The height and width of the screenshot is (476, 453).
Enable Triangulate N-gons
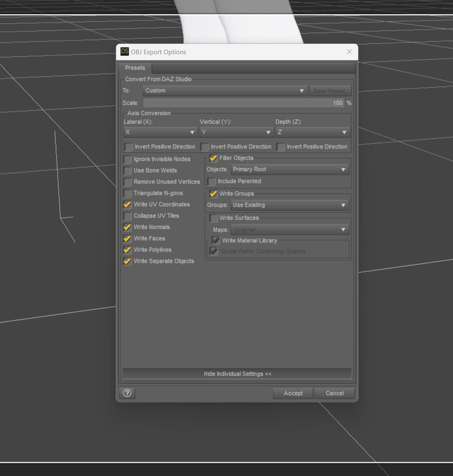127,193
